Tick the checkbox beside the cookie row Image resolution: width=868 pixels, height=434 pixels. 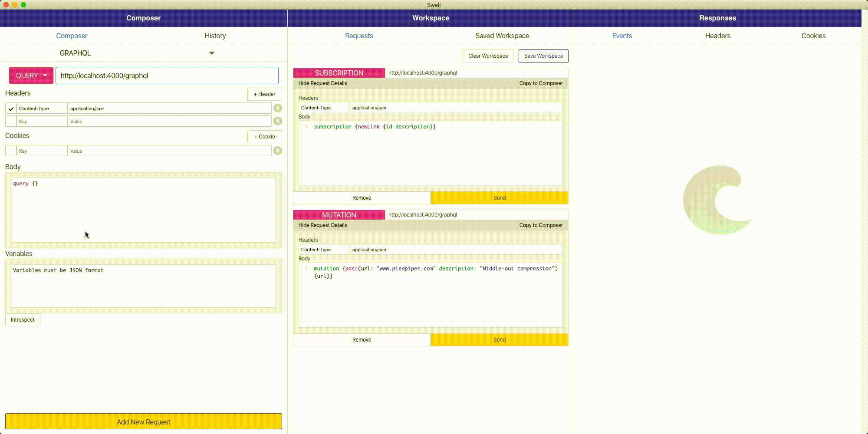[11, 151]
